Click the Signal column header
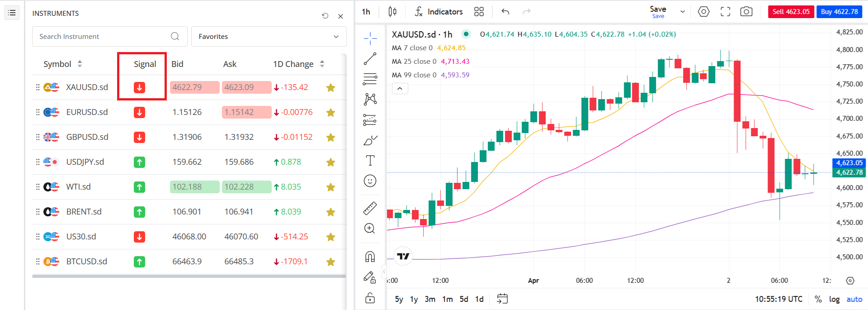The image size is (868, 310). (x=145, y=64)
